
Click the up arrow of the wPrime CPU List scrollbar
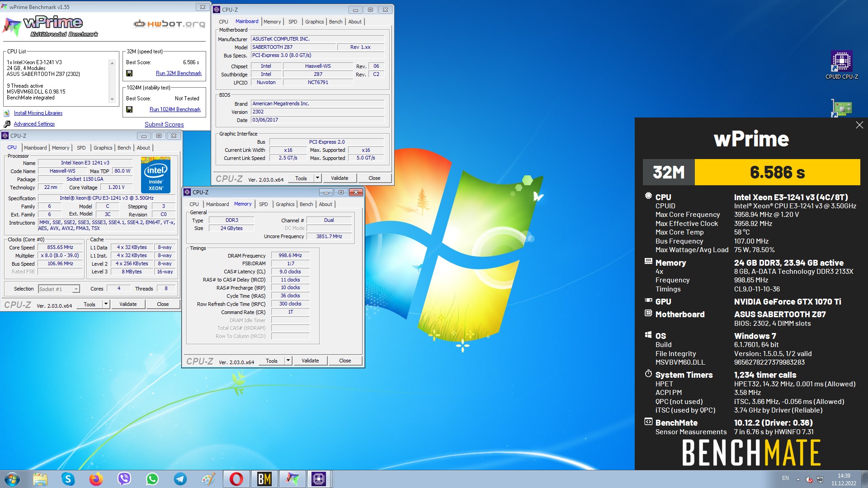pyautogui.click(x=112, y=63)
